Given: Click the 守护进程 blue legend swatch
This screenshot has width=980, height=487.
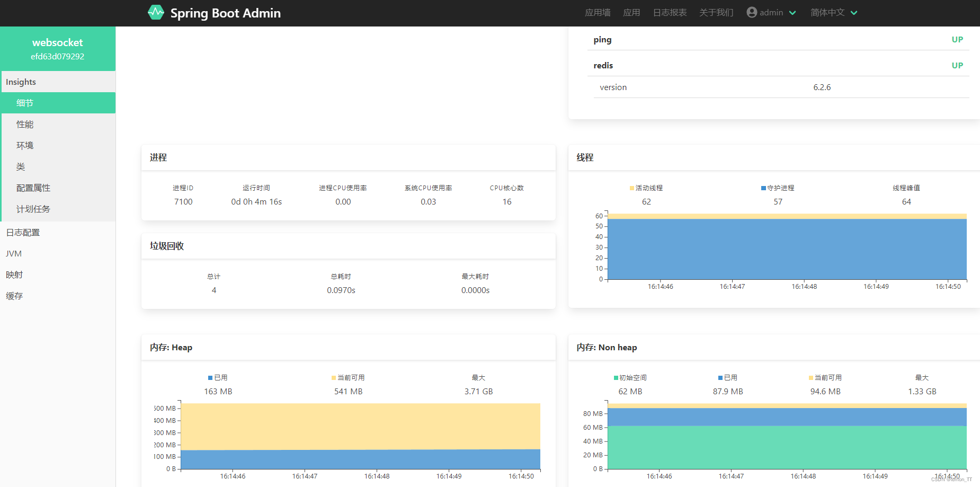Looking at the screenshot, I should [763, 188].
